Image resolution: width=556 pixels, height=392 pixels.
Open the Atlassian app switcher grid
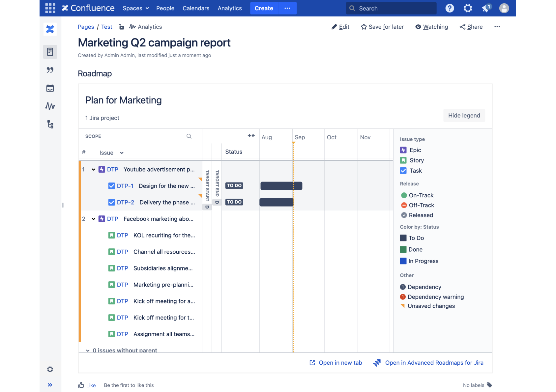(x=50, y=8)
